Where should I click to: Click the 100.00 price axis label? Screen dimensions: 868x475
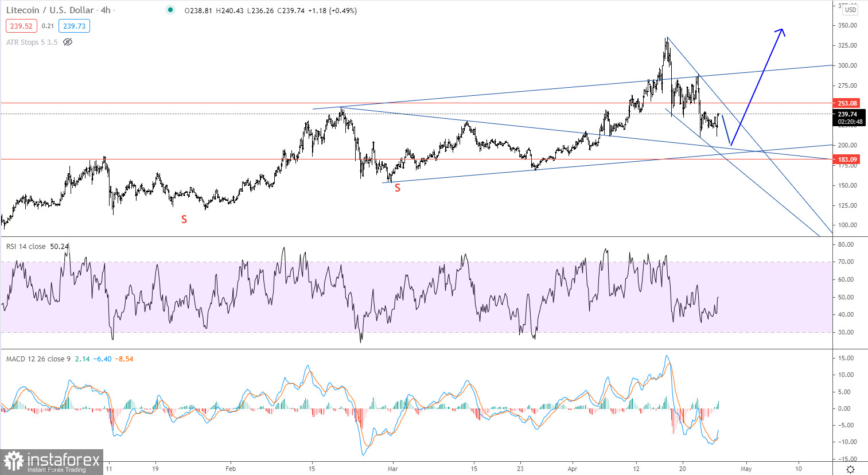click(847, 225)
